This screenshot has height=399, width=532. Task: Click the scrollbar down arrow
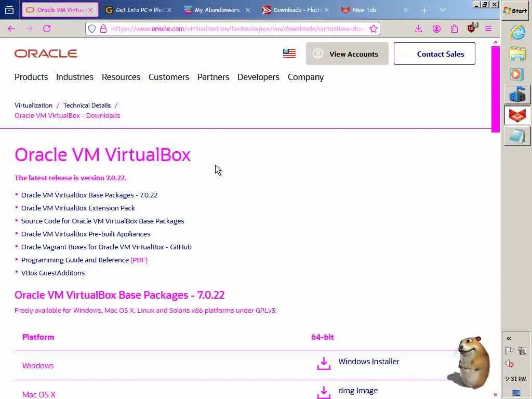tap(495, 395)
